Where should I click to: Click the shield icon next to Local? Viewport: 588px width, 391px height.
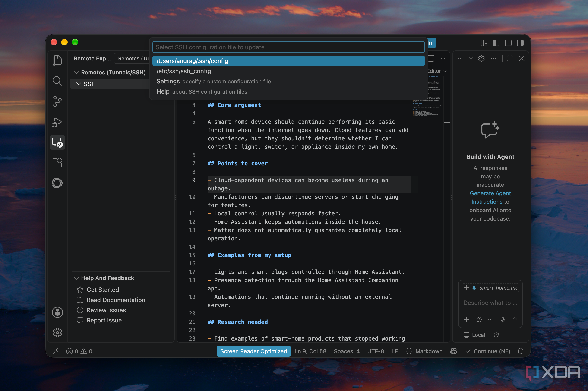pos(496,335)
